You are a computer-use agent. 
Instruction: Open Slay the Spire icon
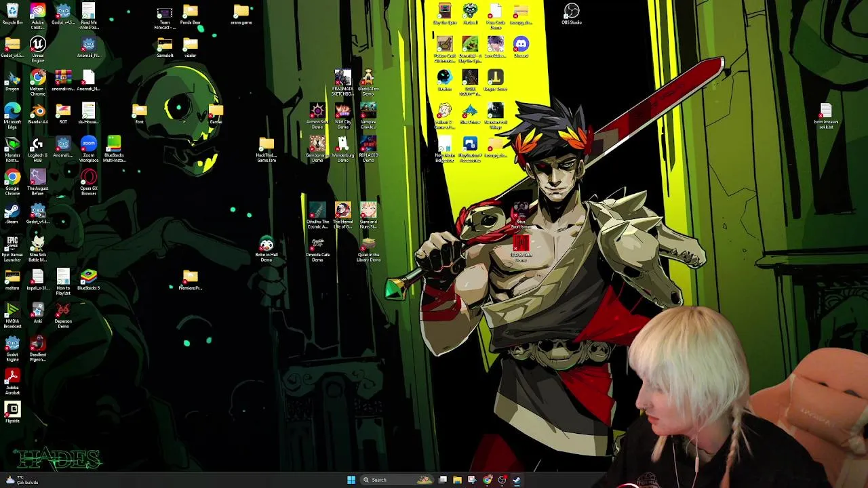click(x=445, y=14)
